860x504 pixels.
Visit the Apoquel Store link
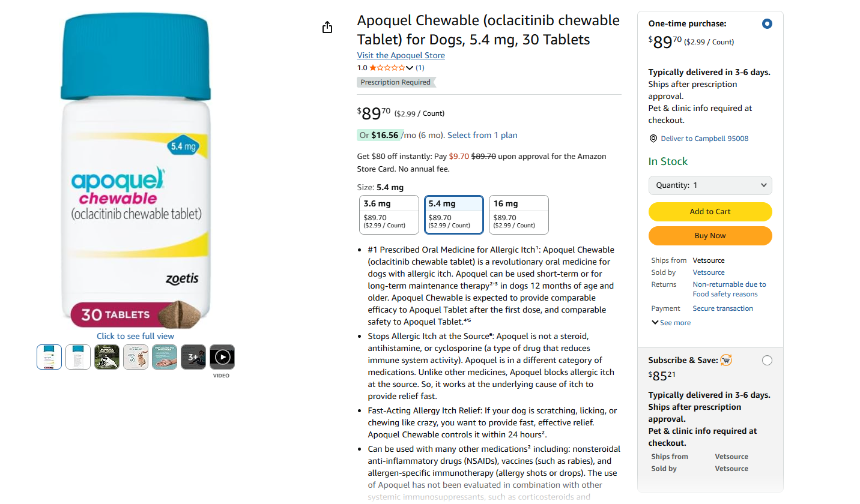coord(401,55)
